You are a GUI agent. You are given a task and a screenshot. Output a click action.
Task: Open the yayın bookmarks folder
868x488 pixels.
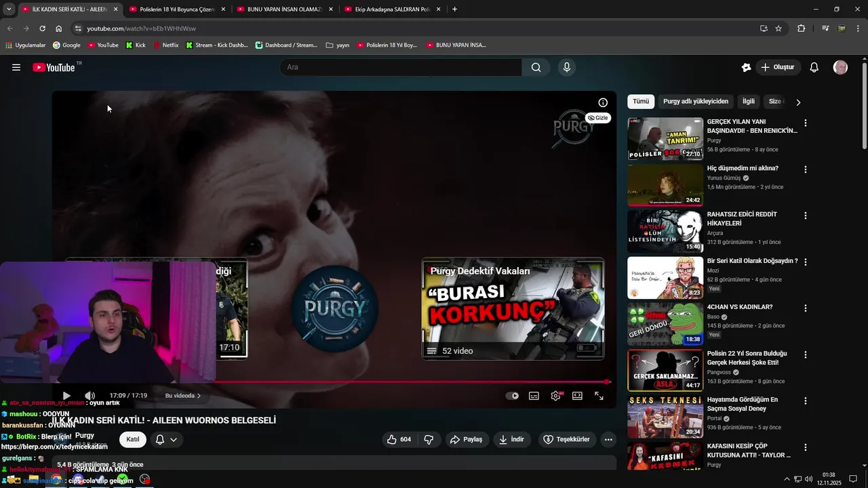tap(338, 45)
